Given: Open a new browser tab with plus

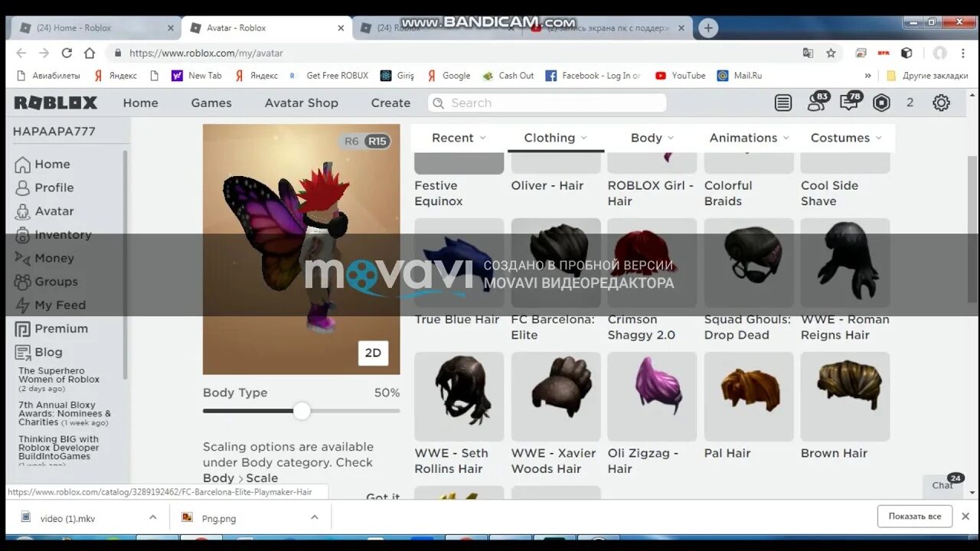Looking at the screenshot, I should click(x=708, y=28).
